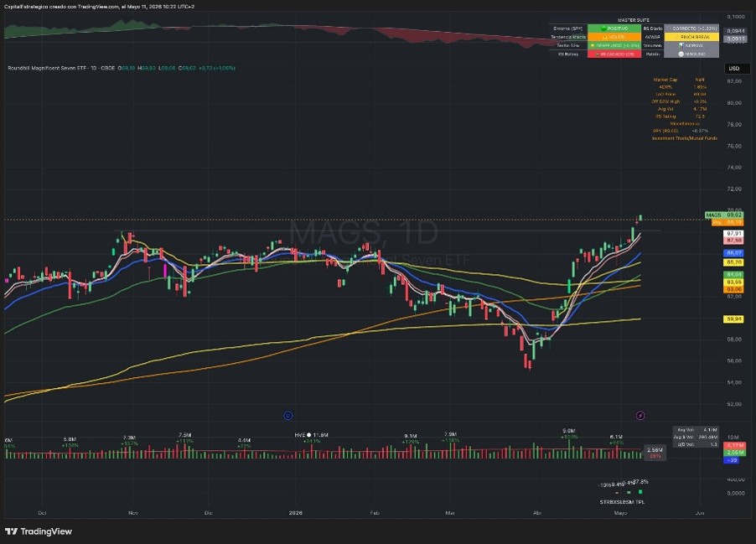Click the Nov date on time axis

(x=133, y=513)
